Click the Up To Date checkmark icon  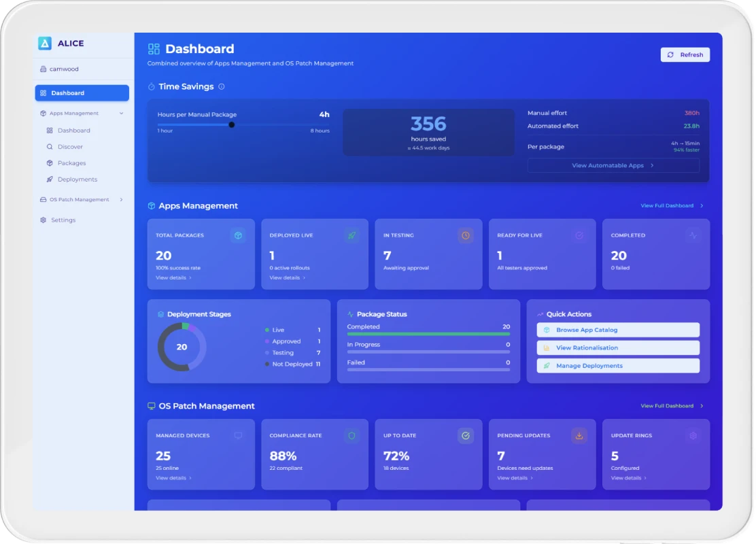[x=466, y=436]
